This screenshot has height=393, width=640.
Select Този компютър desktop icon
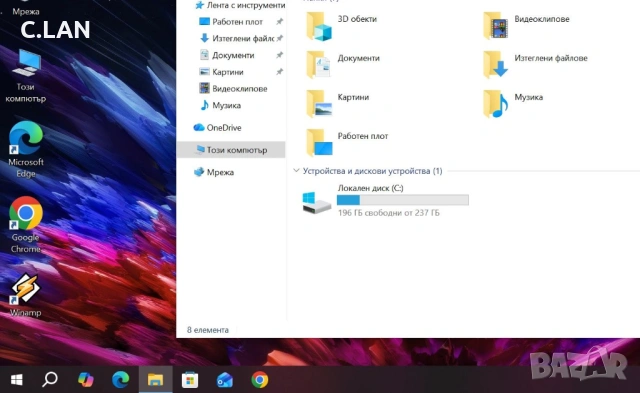click(26, 76)
